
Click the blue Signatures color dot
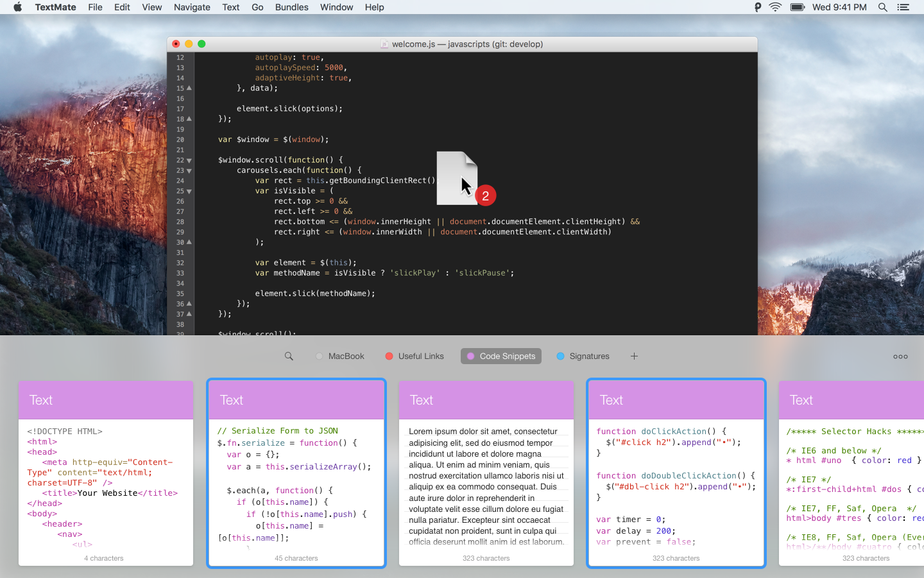pyautogui.click(x=560, y=356)
